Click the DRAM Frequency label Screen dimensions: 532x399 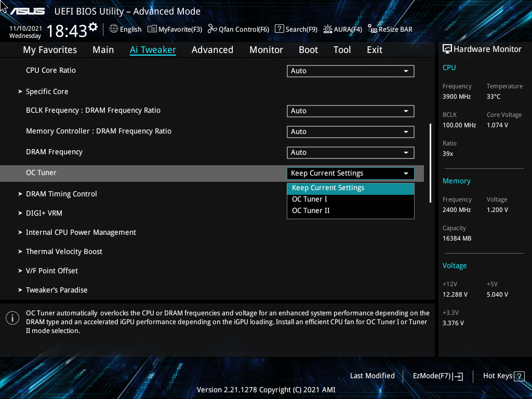[x=54, y=152]
